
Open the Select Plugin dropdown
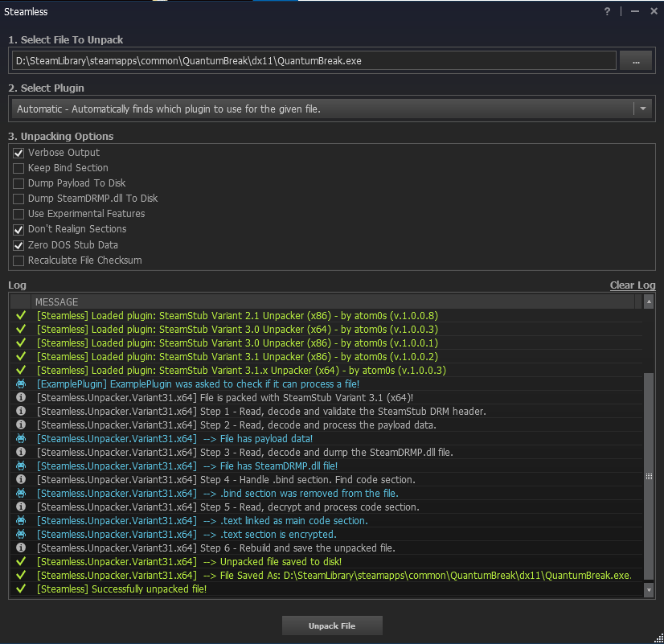(x=641, y=109)
